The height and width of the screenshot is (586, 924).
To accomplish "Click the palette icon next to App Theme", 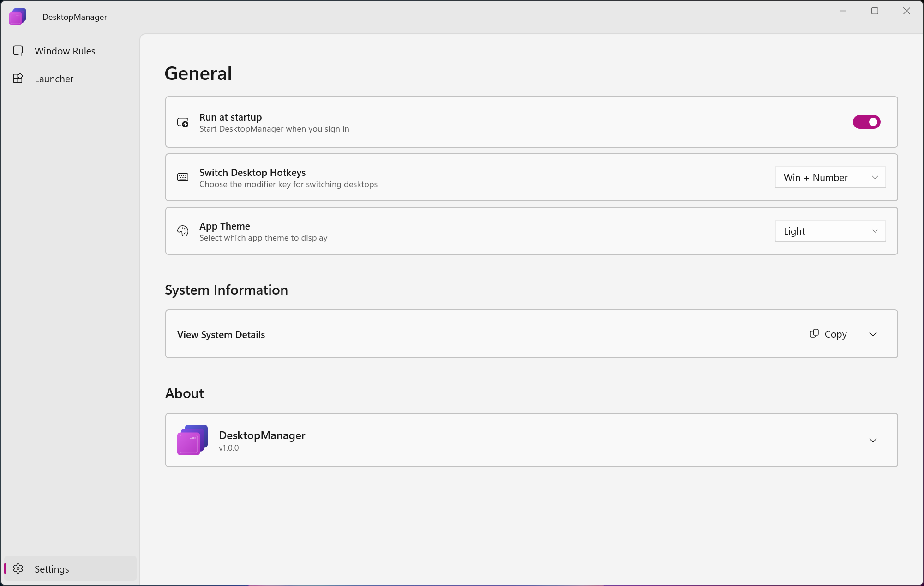I will pos(183,231).
